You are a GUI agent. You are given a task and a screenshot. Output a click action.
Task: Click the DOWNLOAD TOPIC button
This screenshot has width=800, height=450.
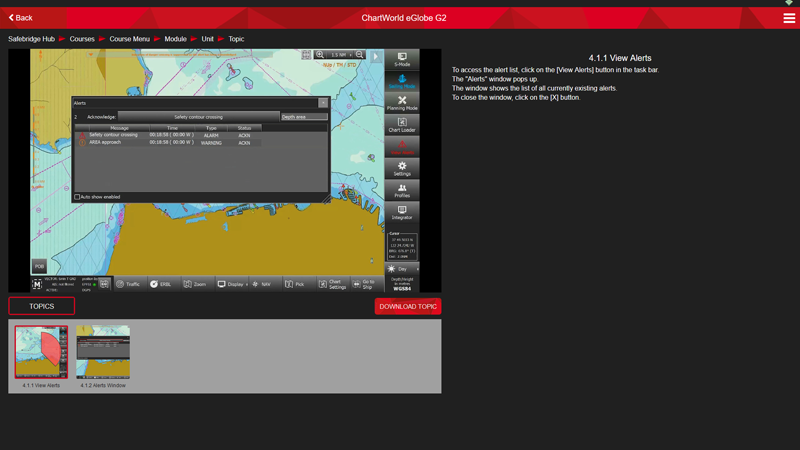coord(407,306)
